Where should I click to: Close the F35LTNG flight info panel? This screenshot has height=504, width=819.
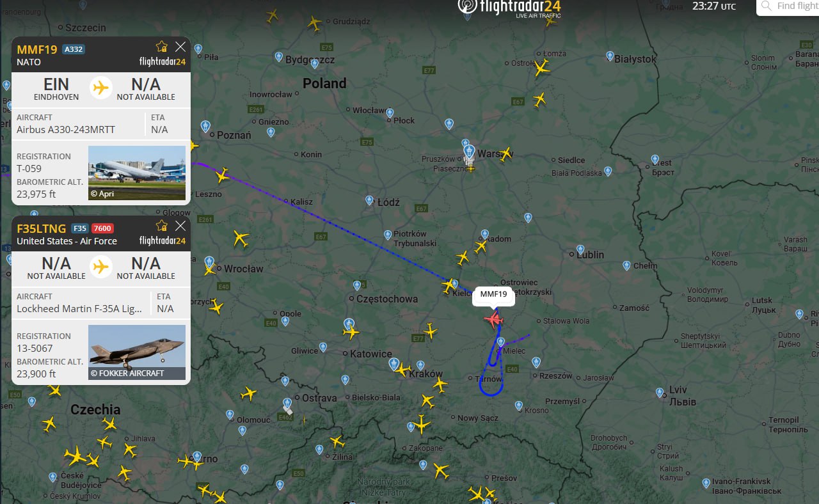[180, 226]
